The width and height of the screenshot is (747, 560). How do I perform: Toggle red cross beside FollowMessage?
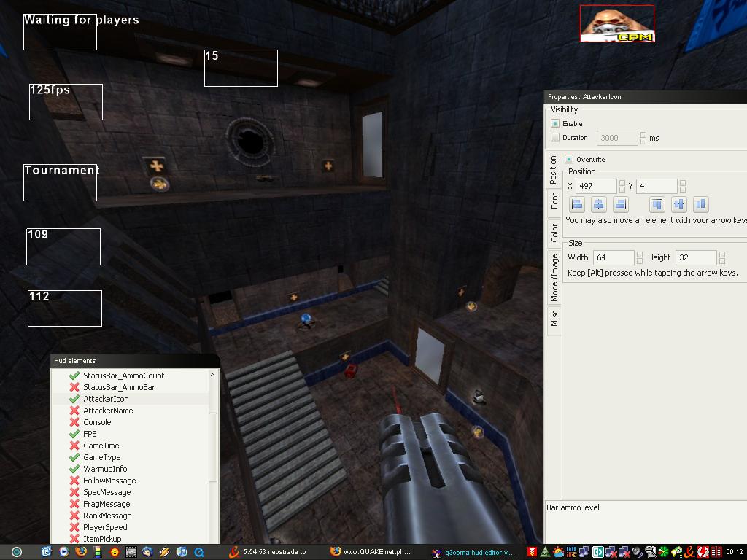coord(74,481)
